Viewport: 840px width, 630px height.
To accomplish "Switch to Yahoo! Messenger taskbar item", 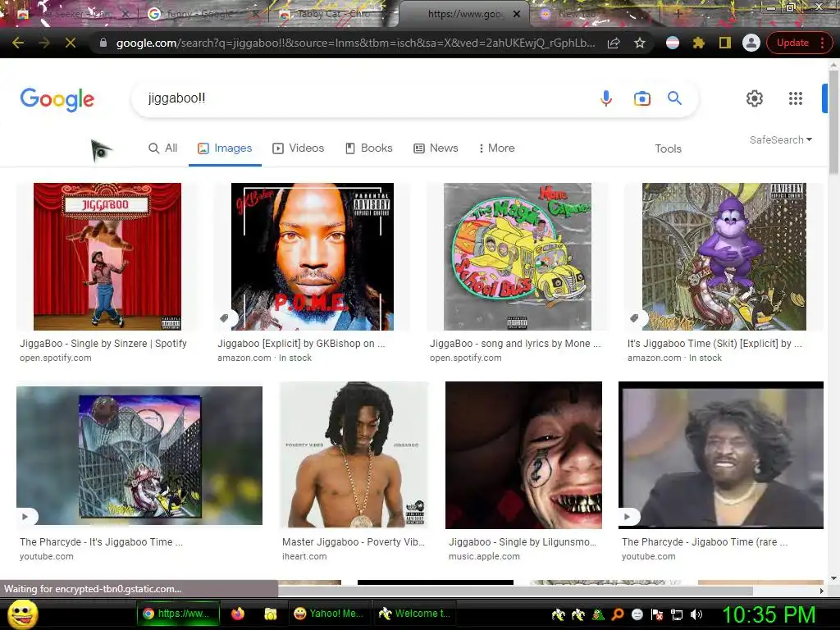I will tap(329, 614).
